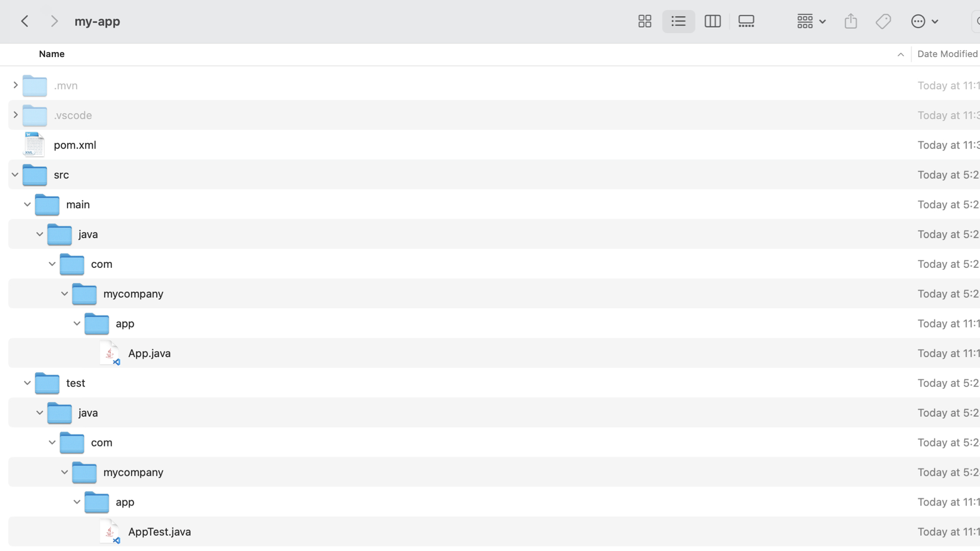Switch to icon grid view
This screenshot has height=551, width=980.
(x=645, y=21)
